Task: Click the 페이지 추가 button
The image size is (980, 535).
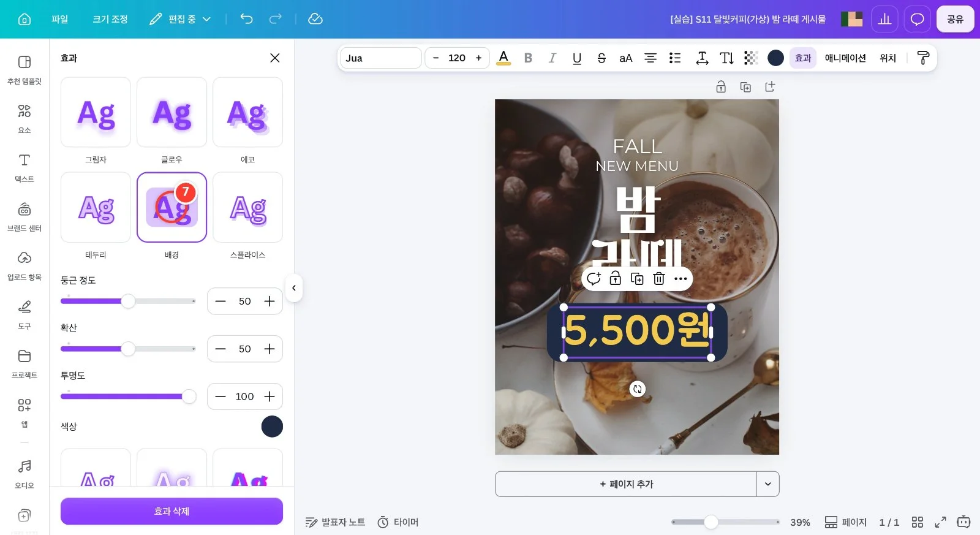Action: pyautogui.click(x=626, y=484)
